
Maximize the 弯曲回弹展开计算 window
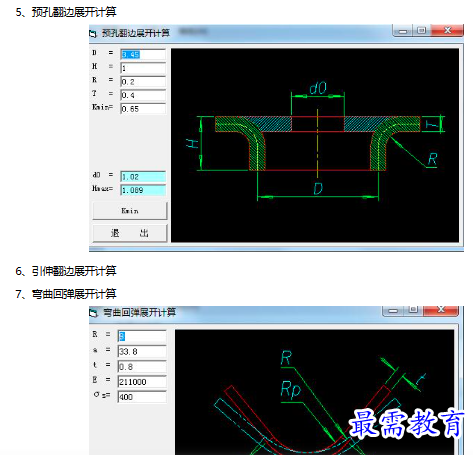(413, 310)
